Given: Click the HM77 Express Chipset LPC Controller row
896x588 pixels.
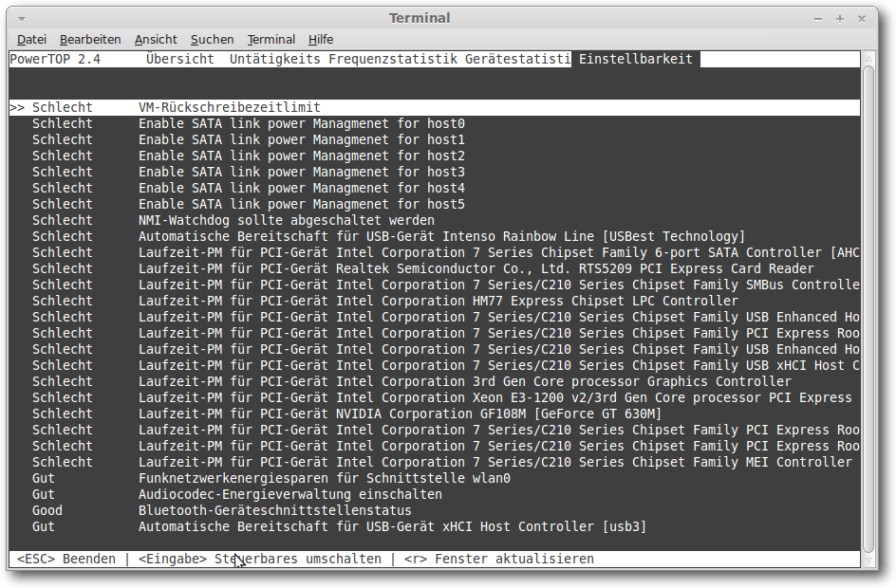Looking at the screenshot, I should click(x=435, y=301).
